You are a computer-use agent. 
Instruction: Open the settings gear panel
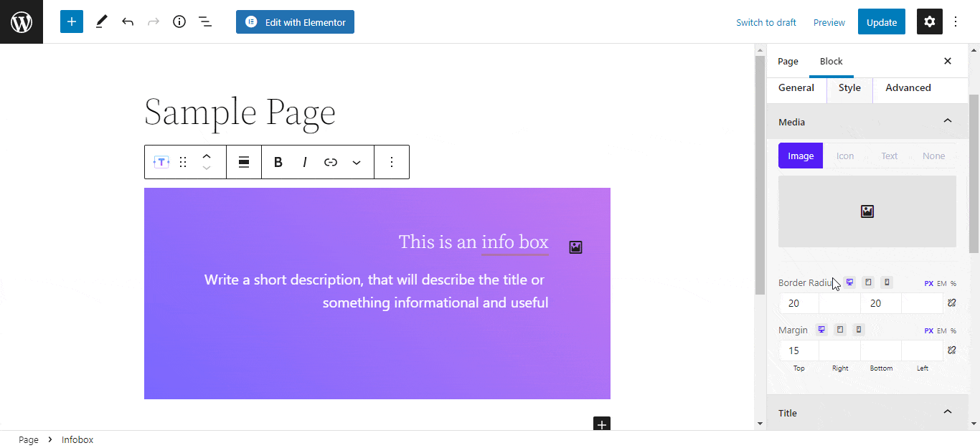930,22
